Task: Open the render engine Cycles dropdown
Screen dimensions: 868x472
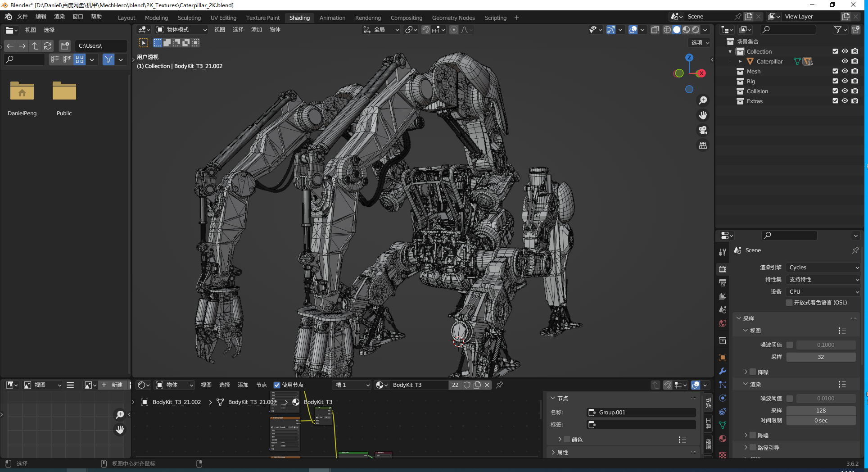Action: pyautogui.click(x=823, y=268)
